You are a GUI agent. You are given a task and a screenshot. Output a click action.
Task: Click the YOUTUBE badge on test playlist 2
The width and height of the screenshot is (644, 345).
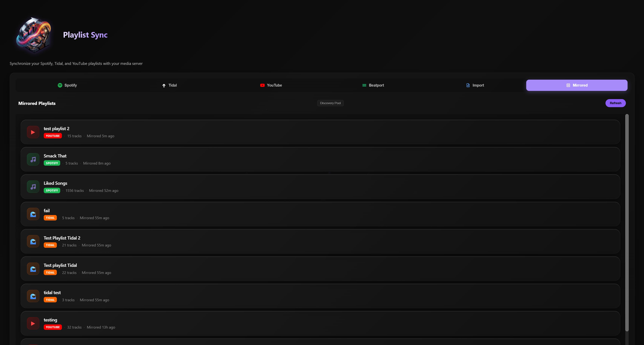(53, 136)
